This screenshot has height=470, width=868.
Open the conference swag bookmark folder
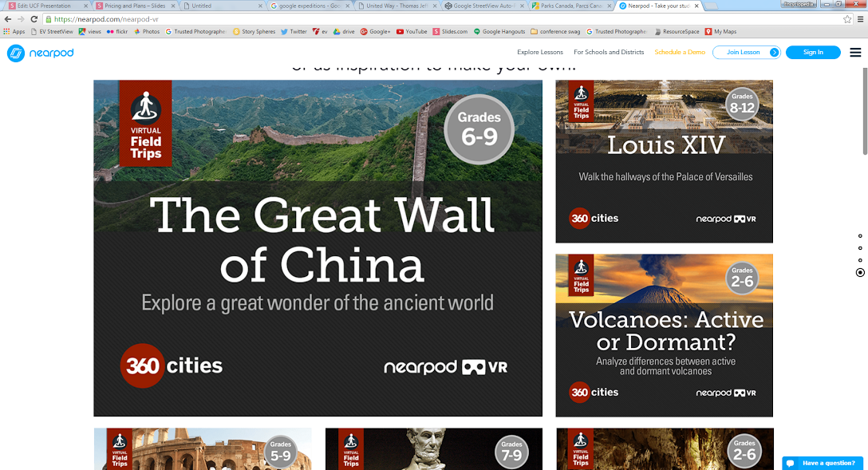[x=555, y=32]
